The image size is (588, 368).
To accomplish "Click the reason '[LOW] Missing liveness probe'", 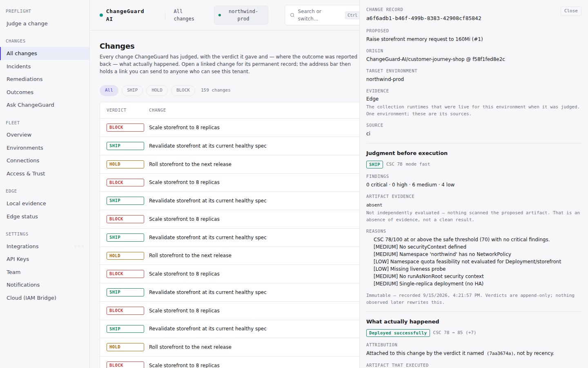I will [410, 269].
